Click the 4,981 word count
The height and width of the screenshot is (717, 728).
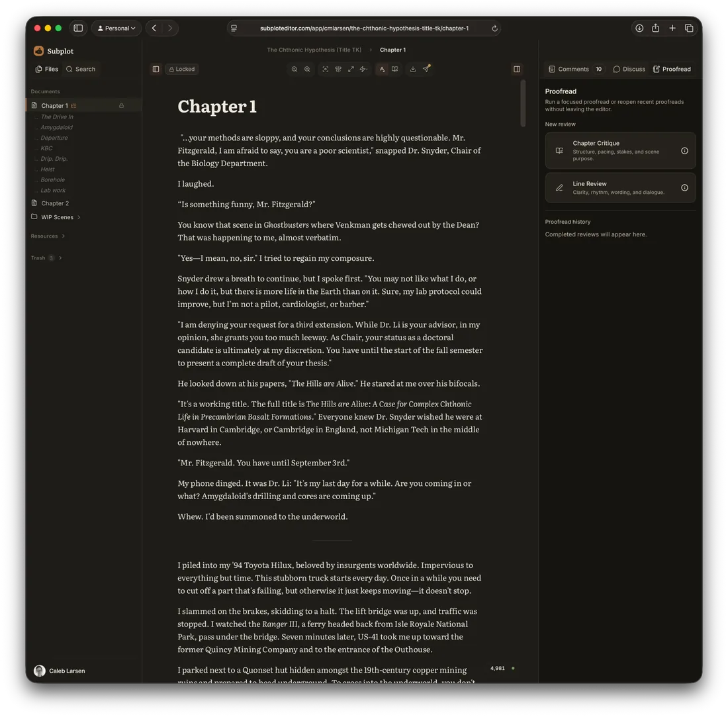point(497,668)
